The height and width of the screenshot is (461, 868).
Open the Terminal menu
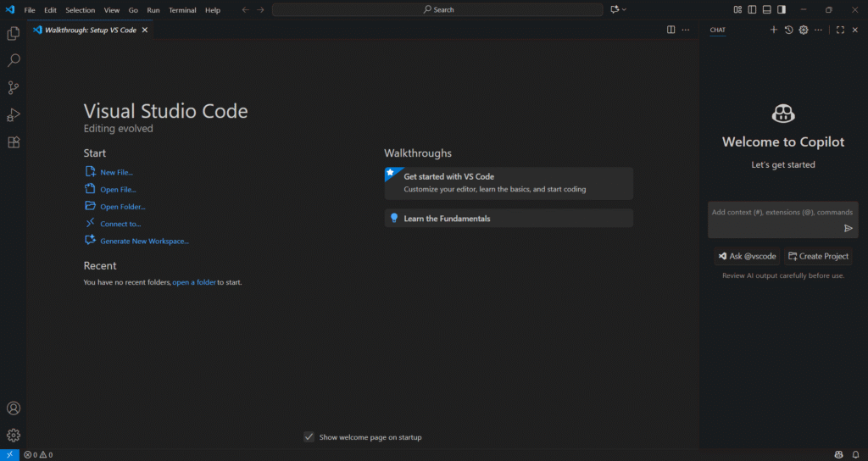coord(182,10)
